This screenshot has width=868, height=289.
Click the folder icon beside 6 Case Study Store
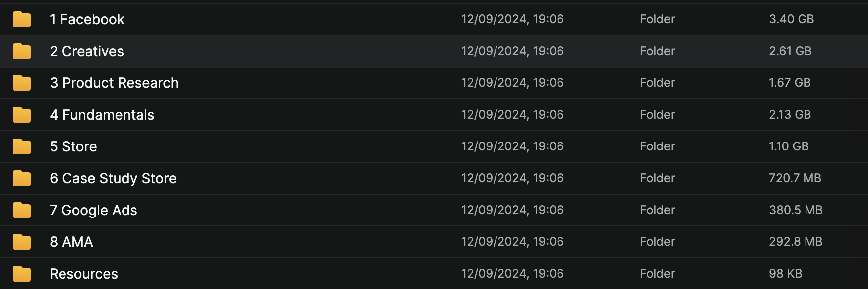click(x=22, y=178)
